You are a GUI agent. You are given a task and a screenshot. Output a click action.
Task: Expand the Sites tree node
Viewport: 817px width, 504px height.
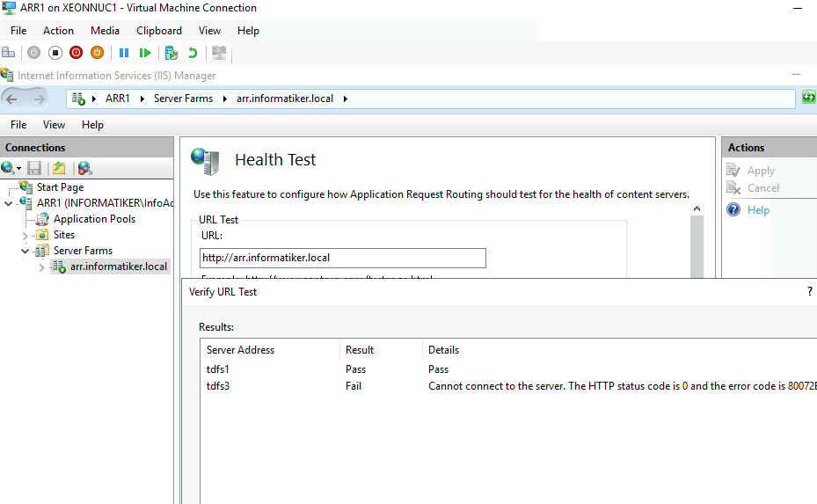pyautogui.click(x=25, y=236)
